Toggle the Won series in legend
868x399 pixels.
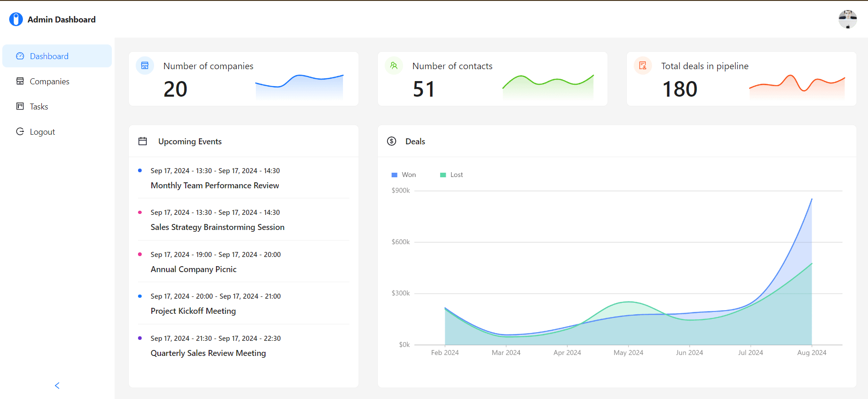coord(404,175)
